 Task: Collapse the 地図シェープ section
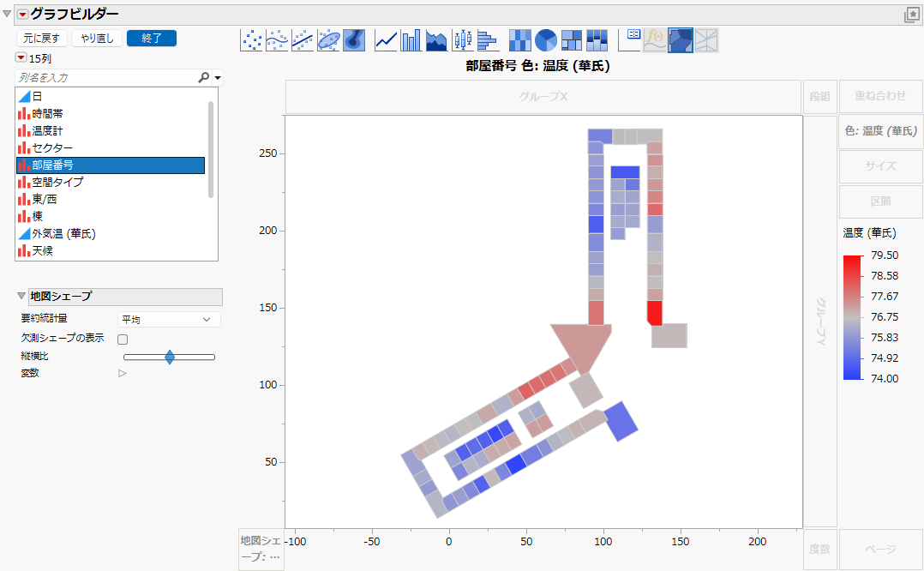[21, 296]
